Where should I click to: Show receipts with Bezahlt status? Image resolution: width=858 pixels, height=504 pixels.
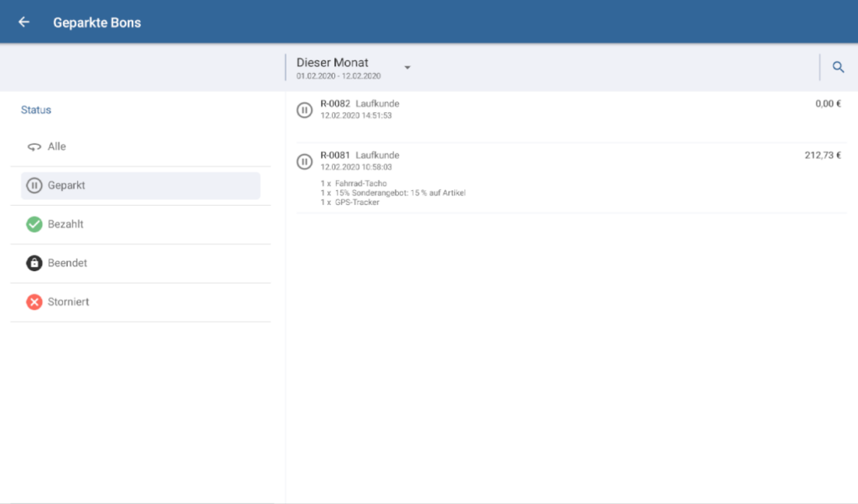pos(65,224)
